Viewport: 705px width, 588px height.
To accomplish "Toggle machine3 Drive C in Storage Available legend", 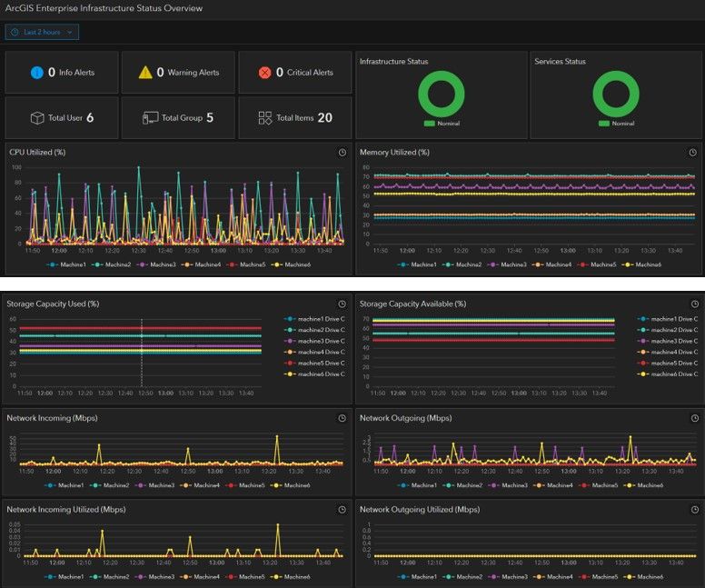I will coord(668,341).
